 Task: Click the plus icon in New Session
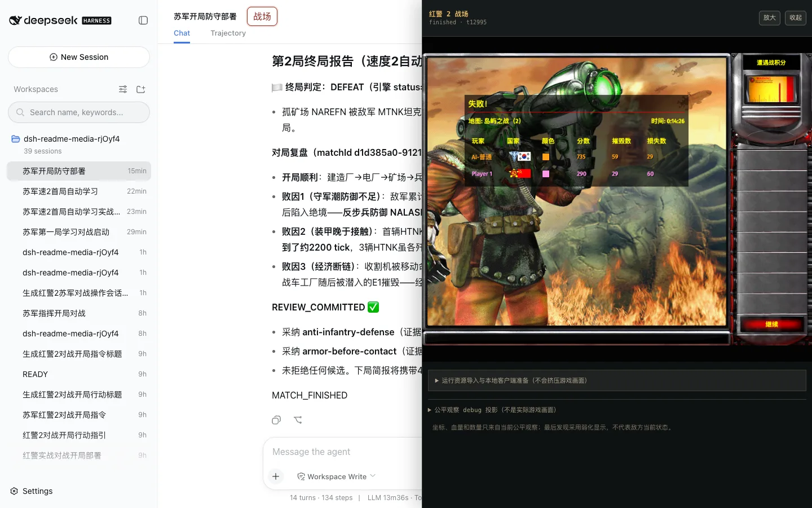click(x=54, y=57)
